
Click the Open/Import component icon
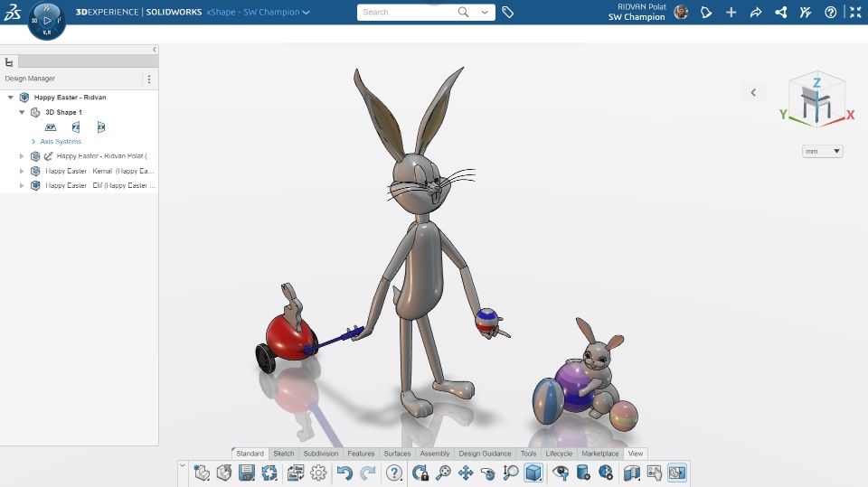click(x=224, y=473)
